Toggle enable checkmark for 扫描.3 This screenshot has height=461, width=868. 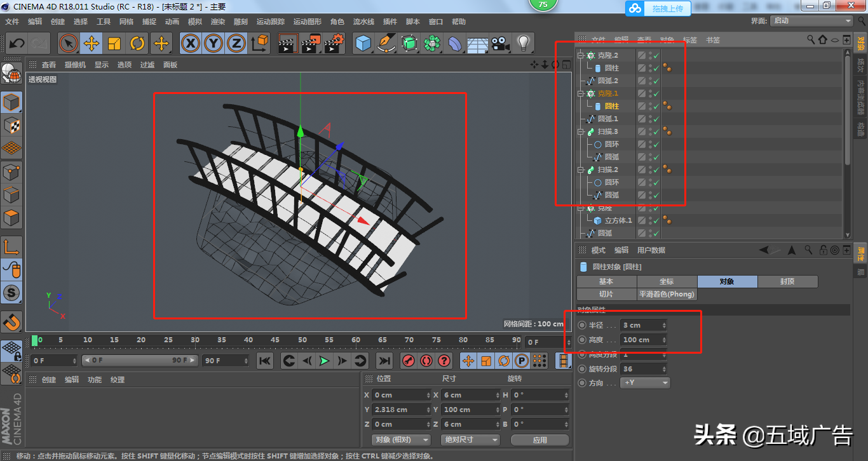click(656, 131)
